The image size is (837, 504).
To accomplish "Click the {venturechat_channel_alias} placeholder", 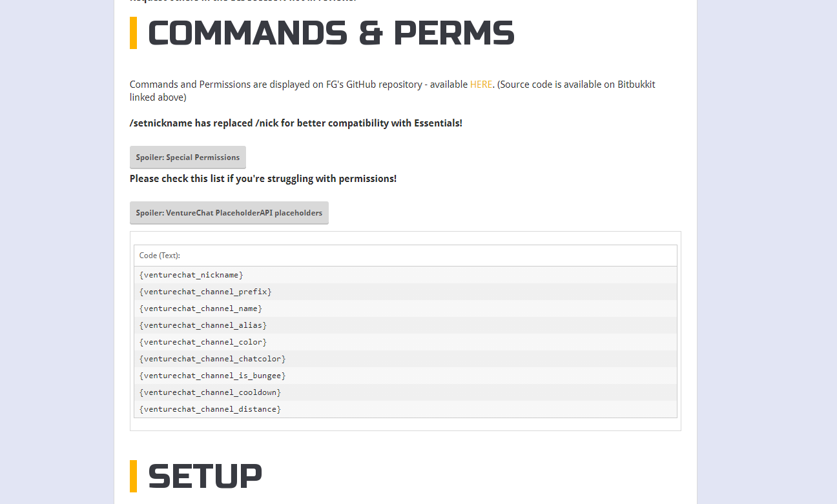I will pos(203,325).
